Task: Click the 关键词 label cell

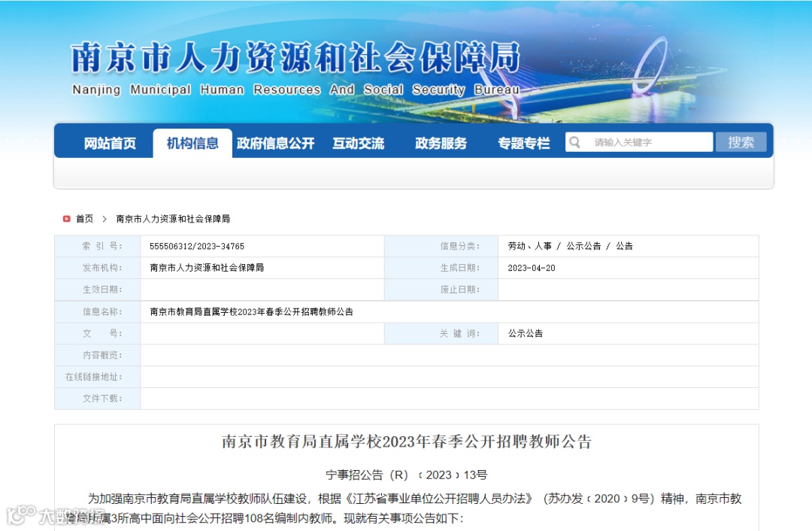Action: pos(442,334)
